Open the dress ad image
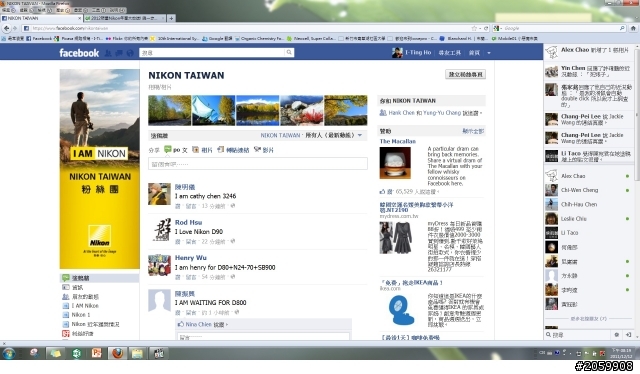Screen dimensions: 640x374 (x=396, y=238)
